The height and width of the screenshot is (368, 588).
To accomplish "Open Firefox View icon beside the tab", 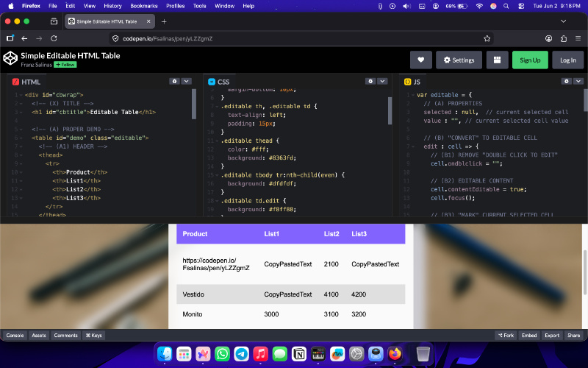I will tap(54, 21).
